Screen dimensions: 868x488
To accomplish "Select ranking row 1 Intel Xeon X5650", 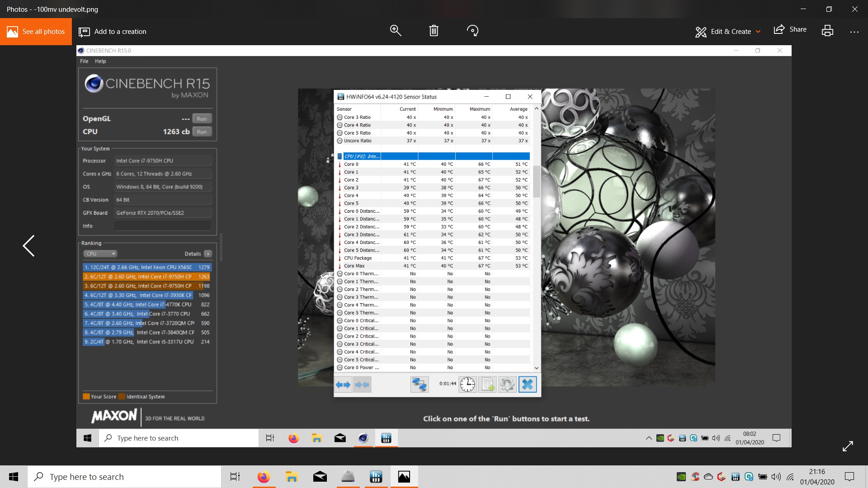I will pos(147,267).
